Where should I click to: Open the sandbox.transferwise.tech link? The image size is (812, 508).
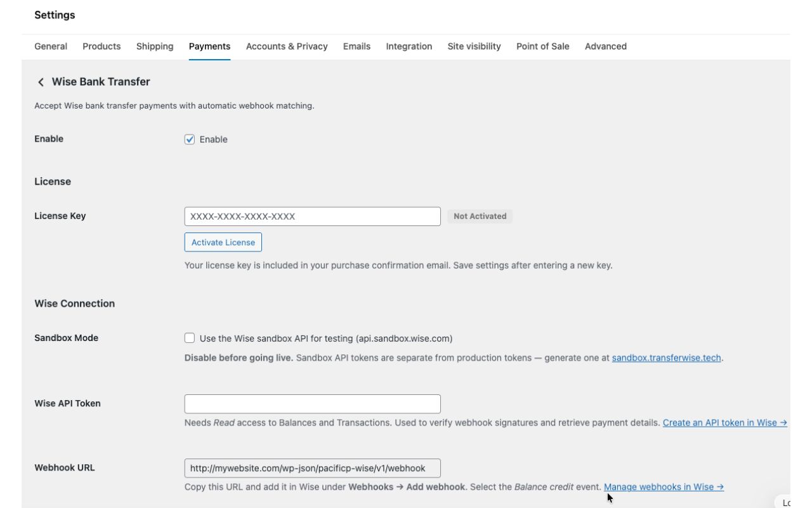coord(666,358)
